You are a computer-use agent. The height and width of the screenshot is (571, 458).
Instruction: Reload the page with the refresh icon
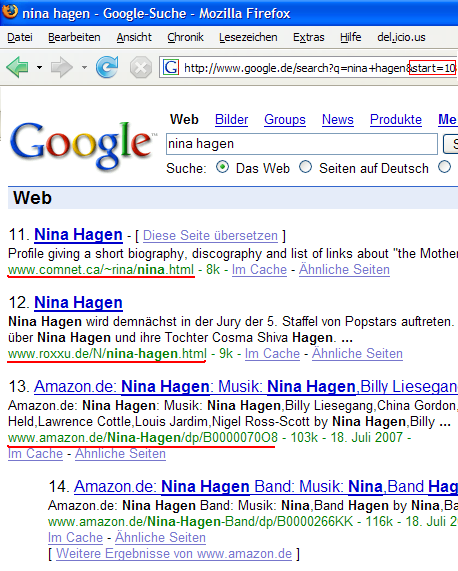pos(107,67)
